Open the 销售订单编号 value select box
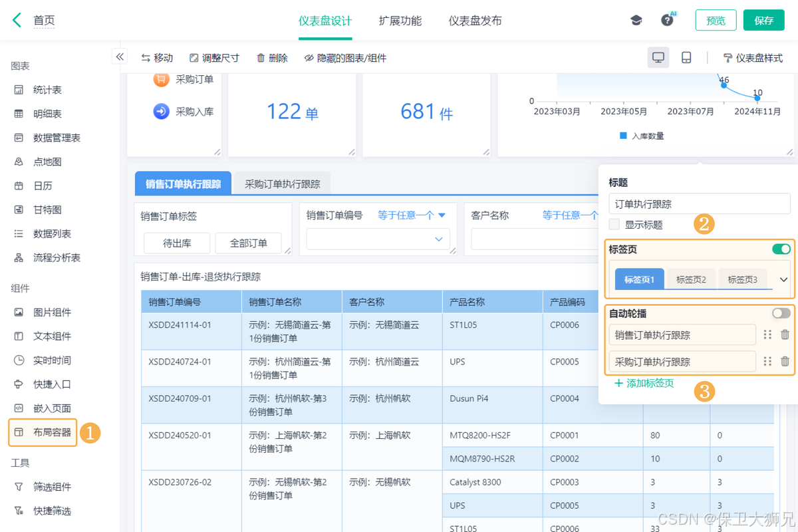The width and height of the screenshot is (798, 532). coord(378,239)
